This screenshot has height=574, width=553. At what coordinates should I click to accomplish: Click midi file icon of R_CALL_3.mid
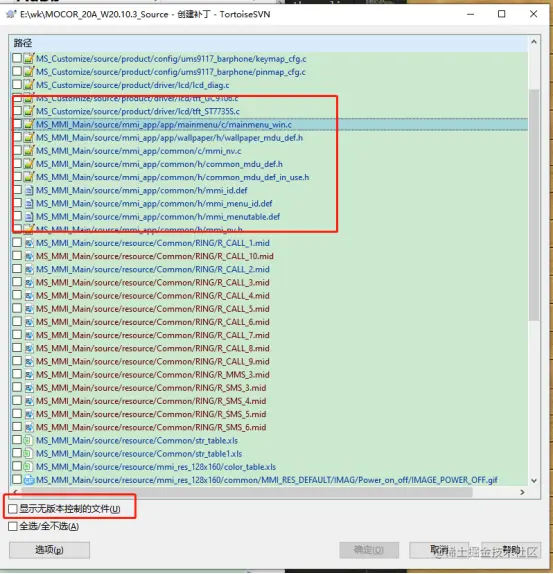(x=29, y=283)
